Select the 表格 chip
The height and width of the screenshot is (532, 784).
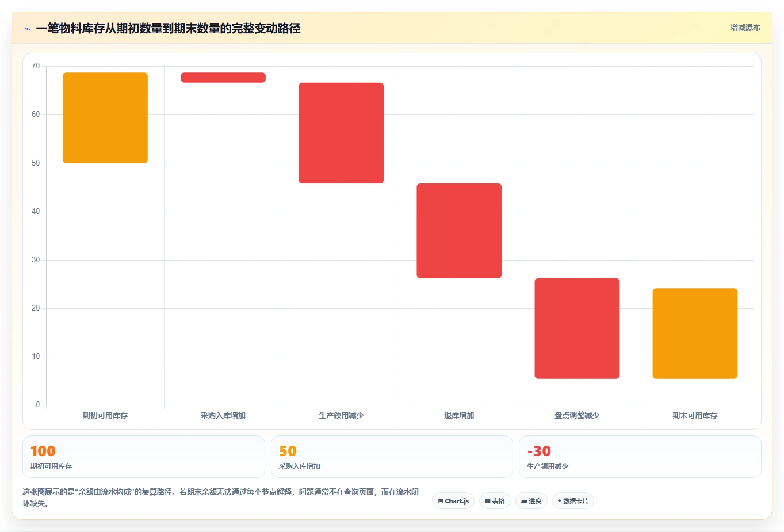[x=495, y=501]
